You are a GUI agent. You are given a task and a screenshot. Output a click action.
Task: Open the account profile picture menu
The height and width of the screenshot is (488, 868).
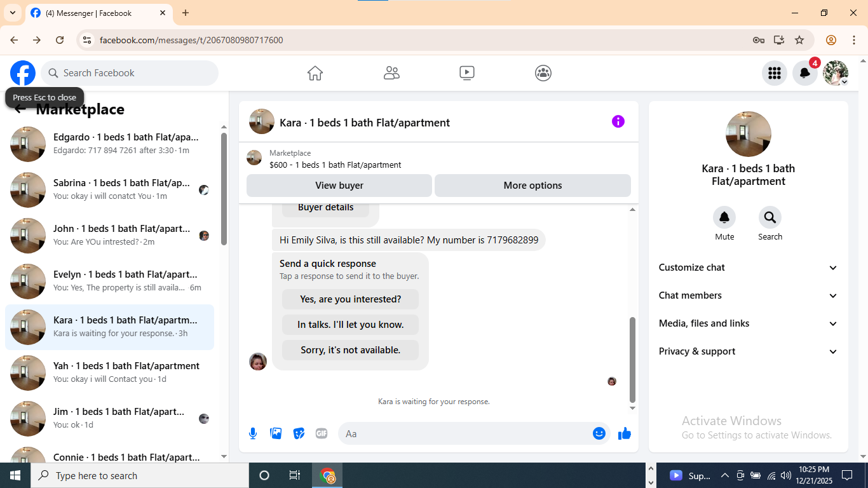[x=836, y=73]
